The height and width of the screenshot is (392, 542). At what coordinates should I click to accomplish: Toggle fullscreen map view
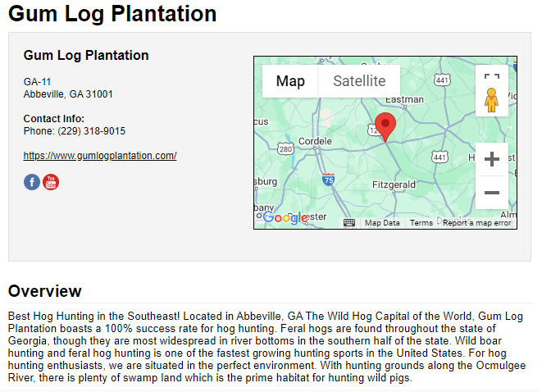[491, 79]
